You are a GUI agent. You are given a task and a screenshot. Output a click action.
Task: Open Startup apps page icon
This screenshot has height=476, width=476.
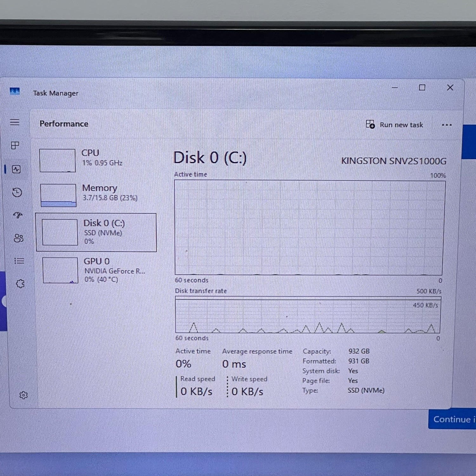coord(18,215)
